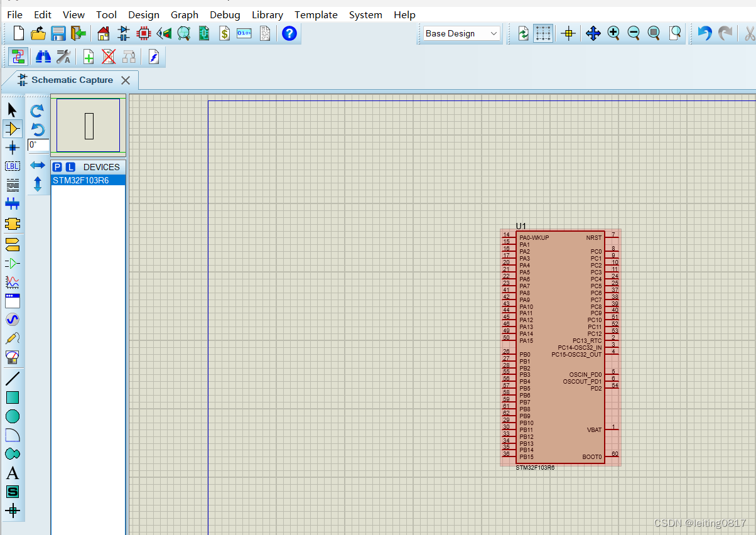
Task: Open the Graph mode tool
Action: 13,282
